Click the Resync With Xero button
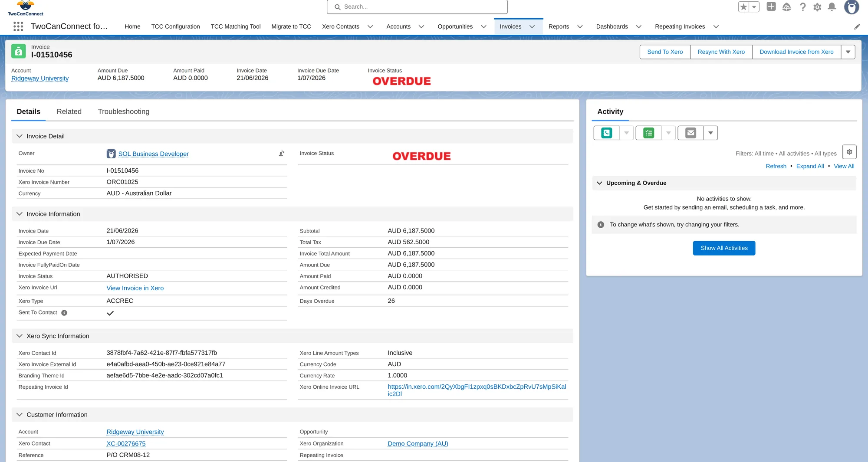 coord(721,52)
